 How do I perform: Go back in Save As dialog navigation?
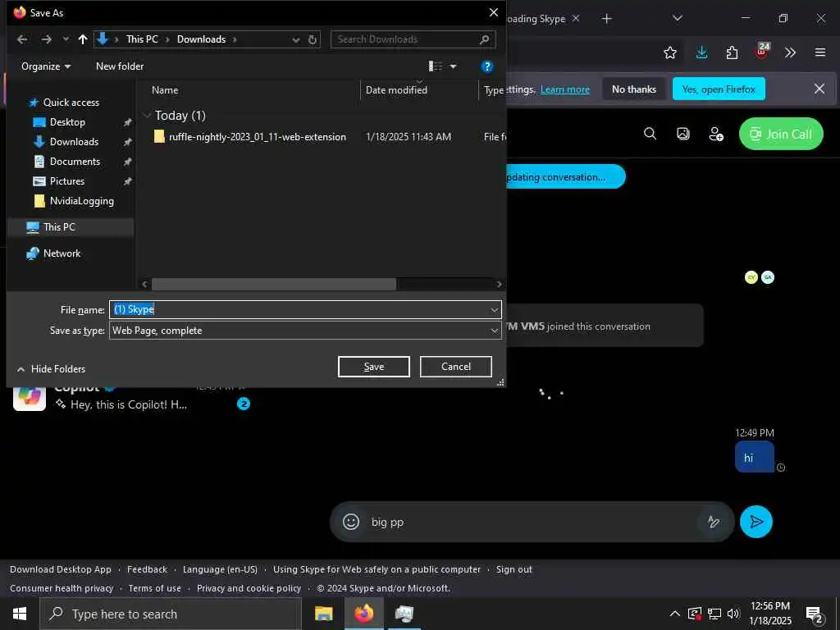pos(22,39)
